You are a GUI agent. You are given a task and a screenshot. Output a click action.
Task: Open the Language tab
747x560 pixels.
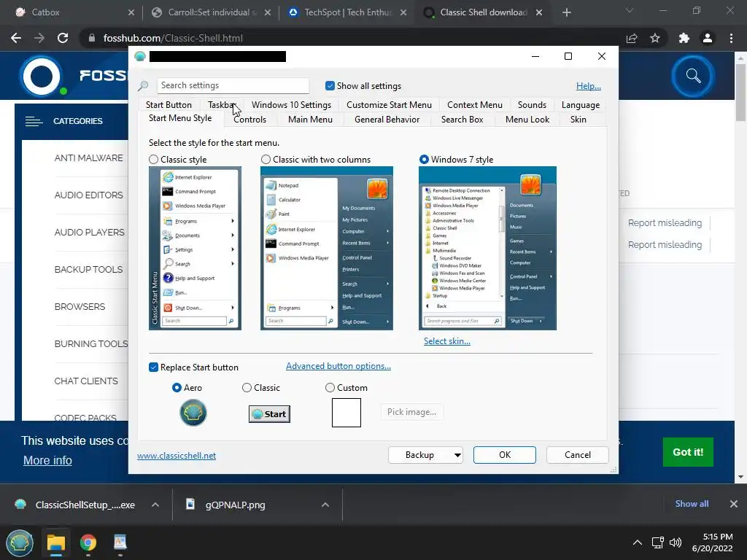tap(580, 105)
